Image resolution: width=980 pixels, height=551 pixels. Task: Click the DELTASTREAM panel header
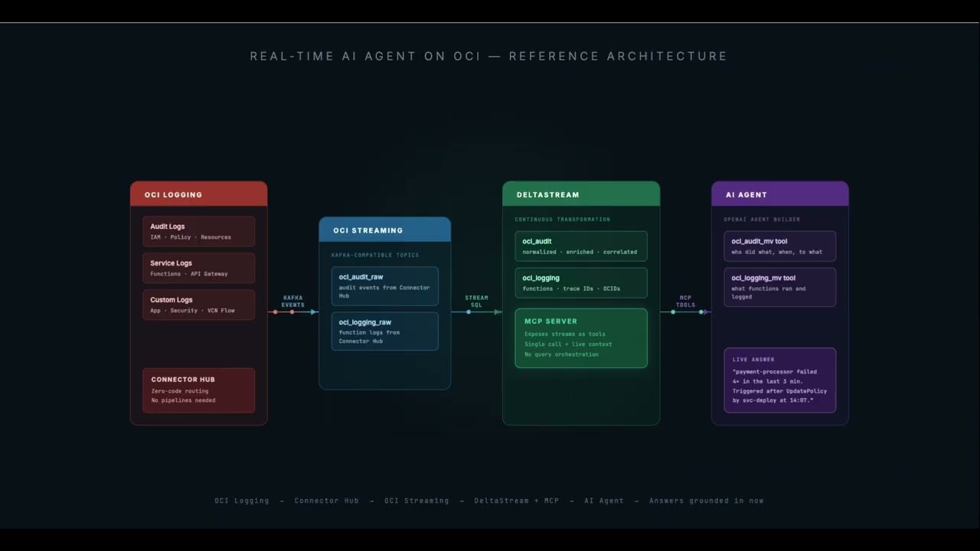click(x=581, y=194)
